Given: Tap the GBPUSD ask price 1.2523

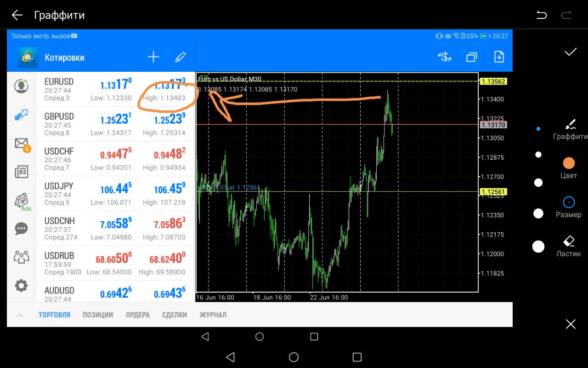Looking at the screenshot, I should tap(170, 119).
